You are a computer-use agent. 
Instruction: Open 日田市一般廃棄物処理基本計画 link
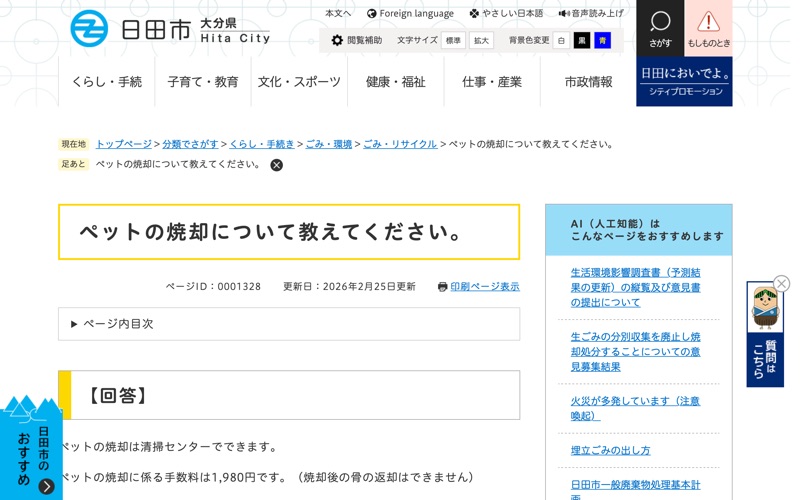[635, 489]
